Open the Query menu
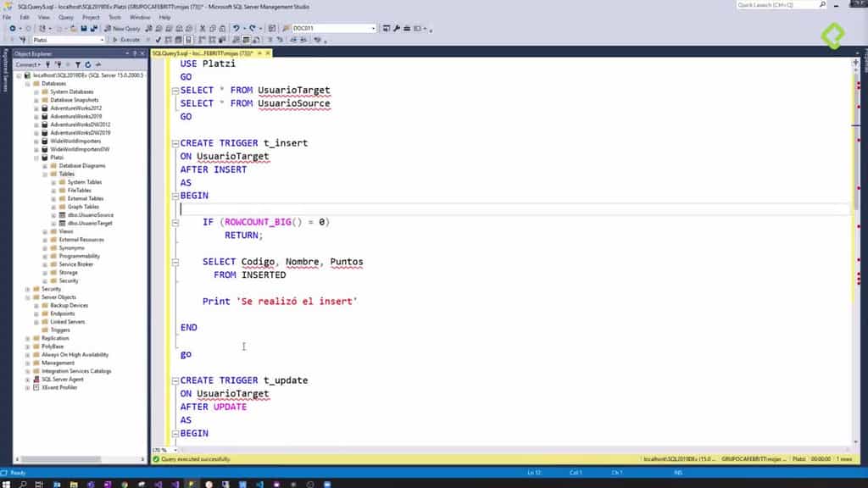Viewport: 868px width, 488px height. (x=66, y=17)
